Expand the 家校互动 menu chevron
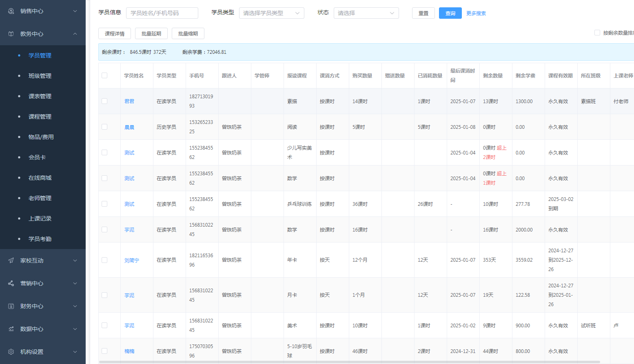This screenshot has height=364, width=634. coord(75,260)
